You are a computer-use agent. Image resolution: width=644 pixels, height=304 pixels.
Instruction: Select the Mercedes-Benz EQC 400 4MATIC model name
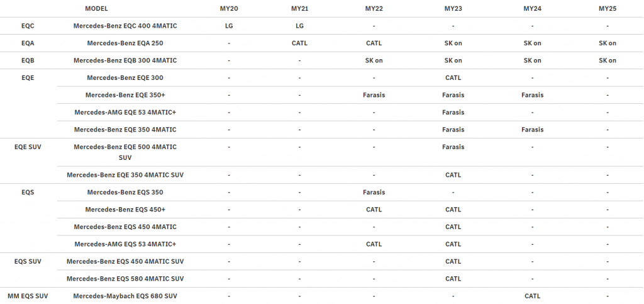point(125,26)
